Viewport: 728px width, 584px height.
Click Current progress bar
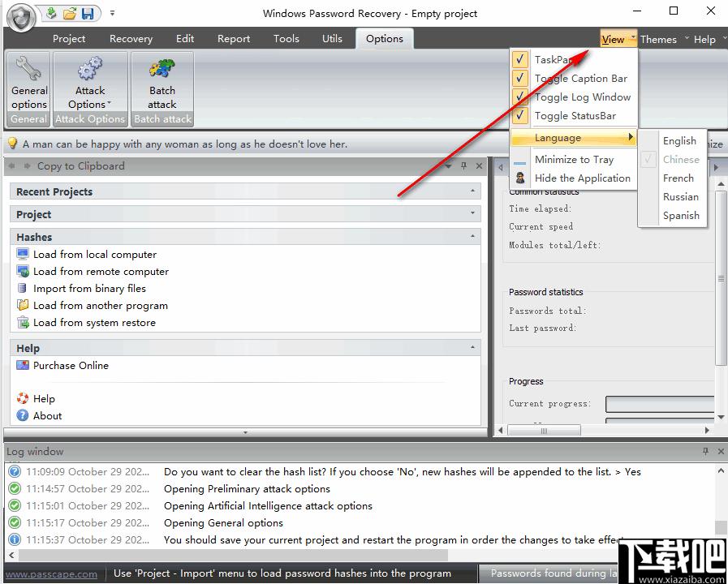coord(660,404)
